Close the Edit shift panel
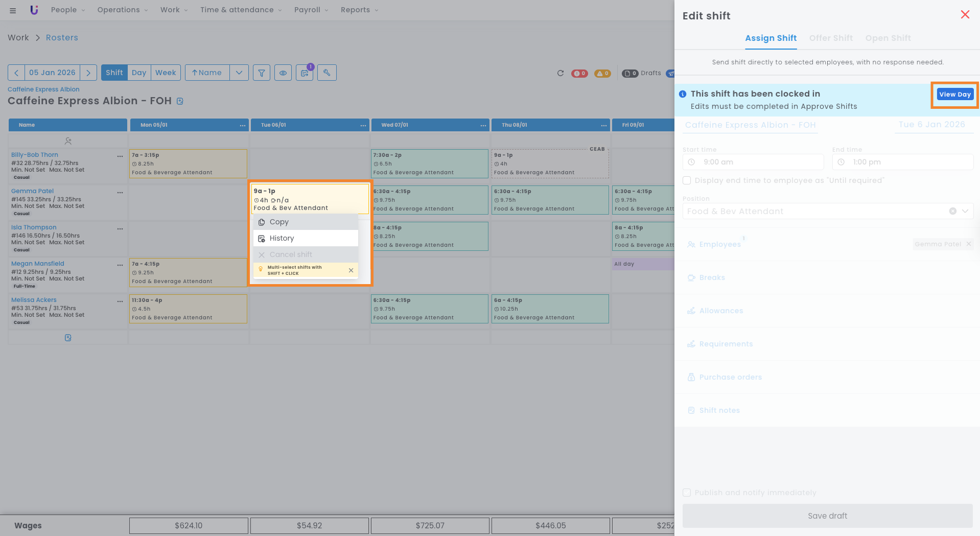 (x=965, y=15)
